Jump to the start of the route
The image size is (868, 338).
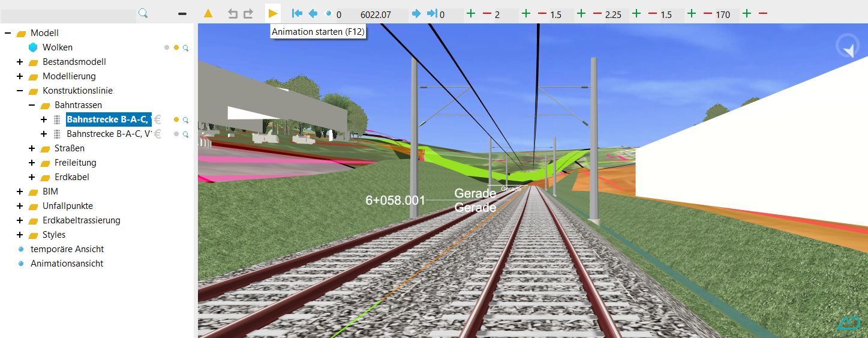click(x=297, y=14)
